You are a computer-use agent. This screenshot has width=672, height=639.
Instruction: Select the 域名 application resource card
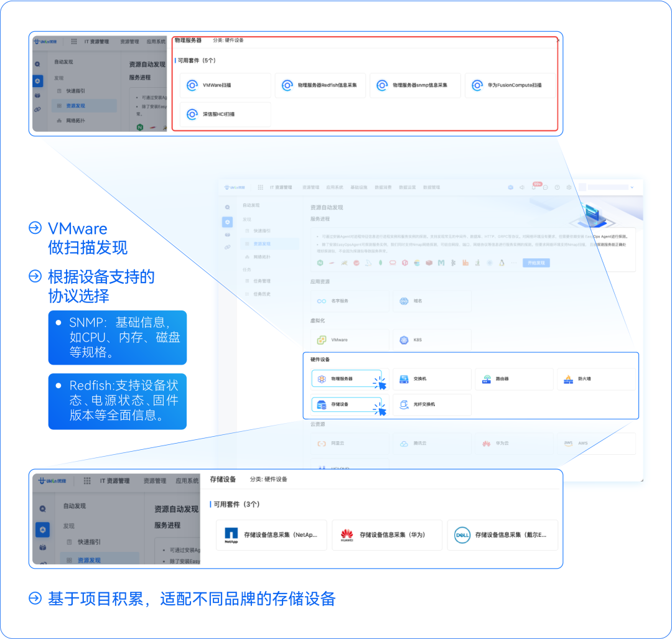point(432,301)
